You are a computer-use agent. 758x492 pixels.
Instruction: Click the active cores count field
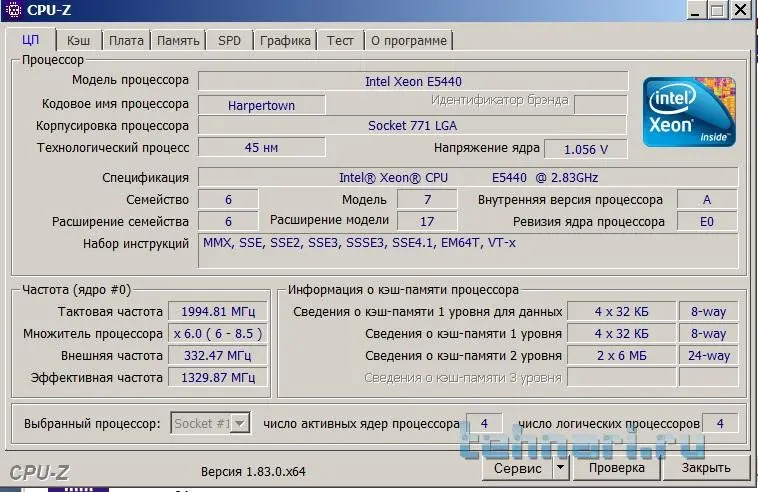[484, 424]
